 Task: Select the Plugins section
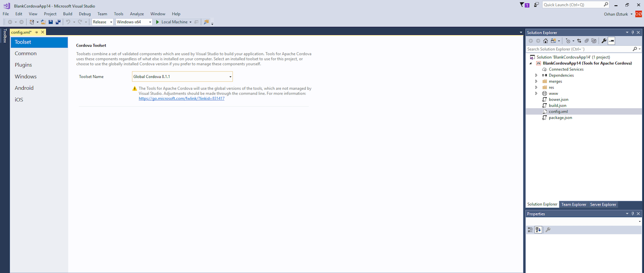click(x=39, y=65)
